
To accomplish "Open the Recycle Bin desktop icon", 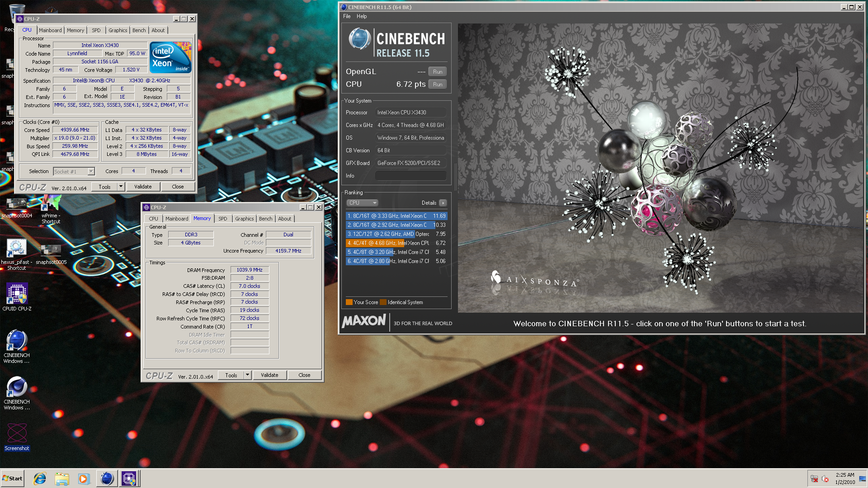I will [x=17, y=17].
